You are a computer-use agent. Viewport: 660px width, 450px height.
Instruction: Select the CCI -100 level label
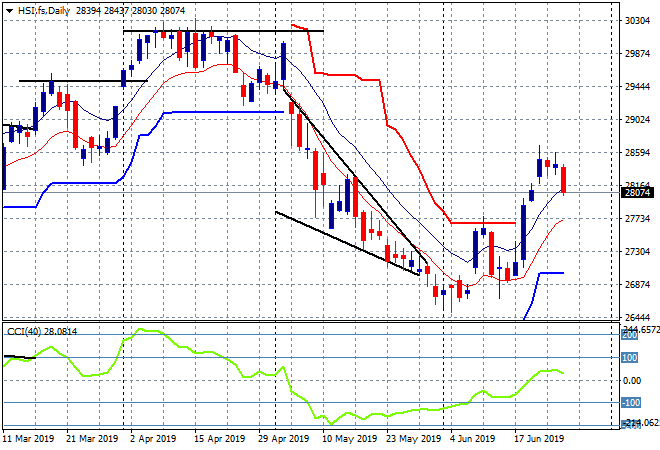[631, 403]
